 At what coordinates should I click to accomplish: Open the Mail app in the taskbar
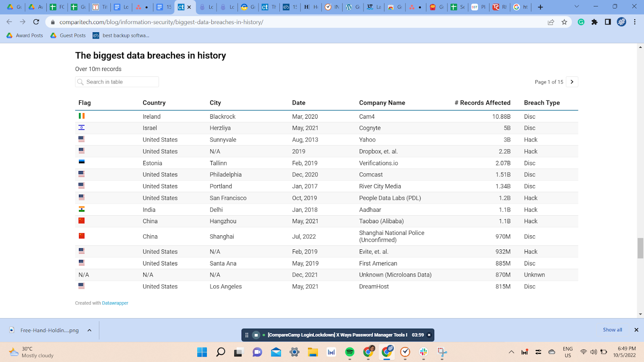(x=276, y=352)
